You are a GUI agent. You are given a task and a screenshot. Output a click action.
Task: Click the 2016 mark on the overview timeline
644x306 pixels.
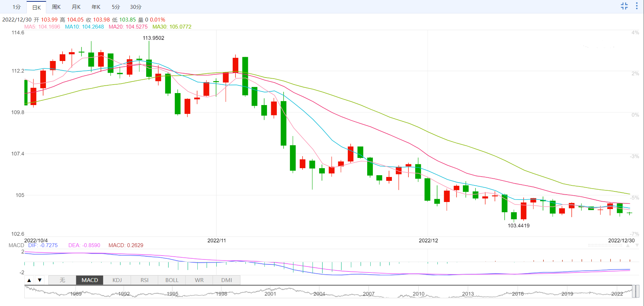point(518,294)
